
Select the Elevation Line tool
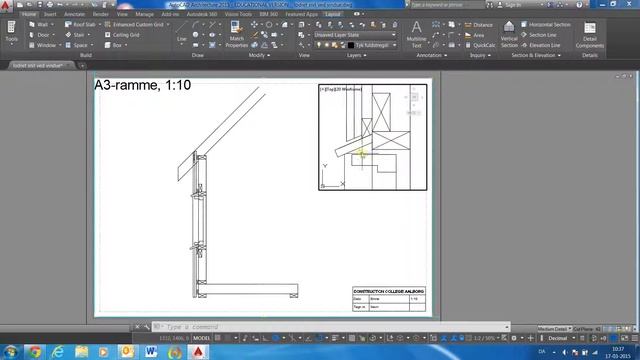pyautogui.click(x=541, y=45)
